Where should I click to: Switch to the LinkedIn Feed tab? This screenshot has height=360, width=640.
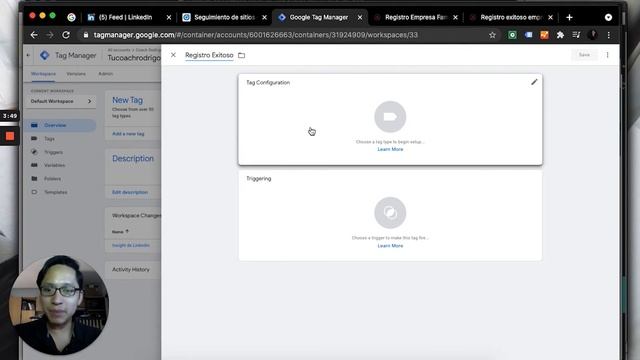[124, 17]
